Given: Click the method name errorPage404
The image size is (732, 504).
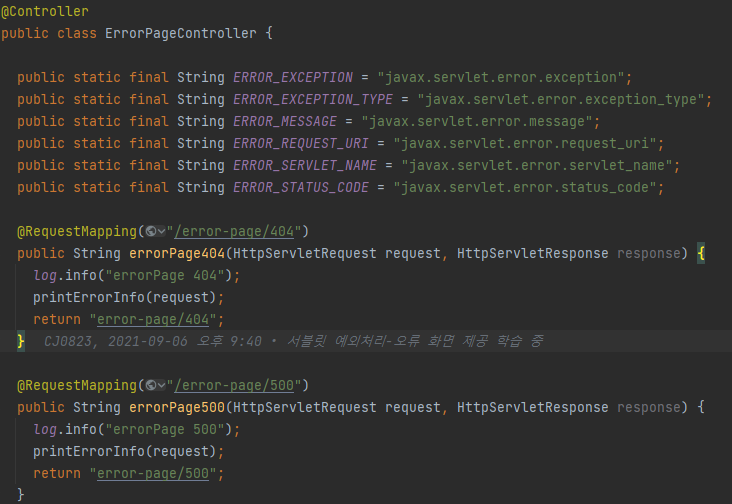Looking at the screenshot, I should [177, 253].
